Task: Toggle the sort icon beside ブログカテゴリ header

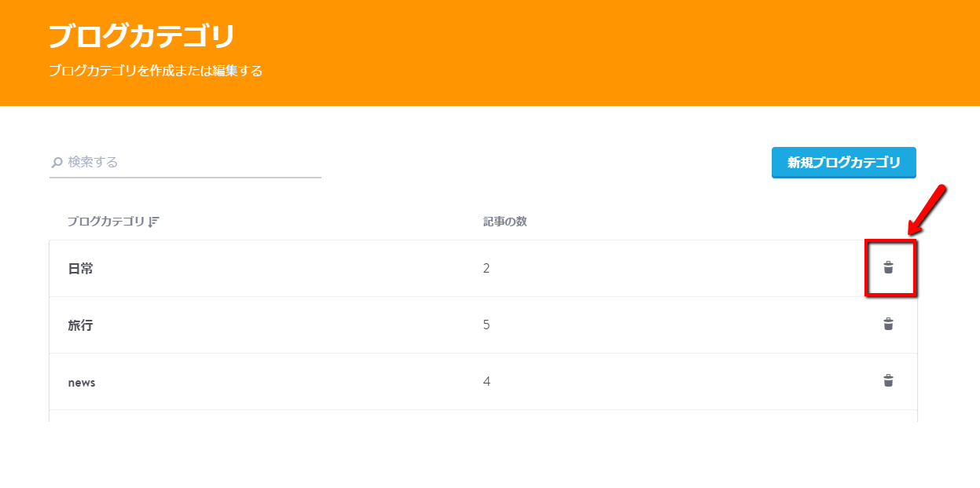Action: pyautogui.click(x=153, y=222)
